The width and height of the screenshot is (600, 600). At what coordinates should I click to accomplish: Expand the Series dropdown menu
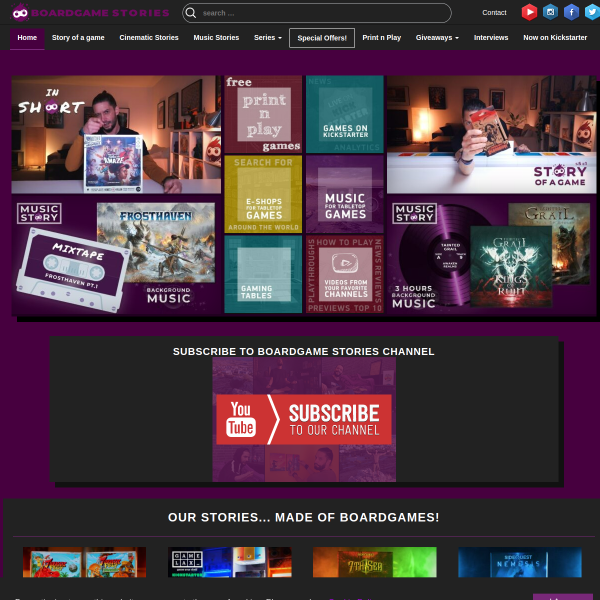(x=268, y=38)
